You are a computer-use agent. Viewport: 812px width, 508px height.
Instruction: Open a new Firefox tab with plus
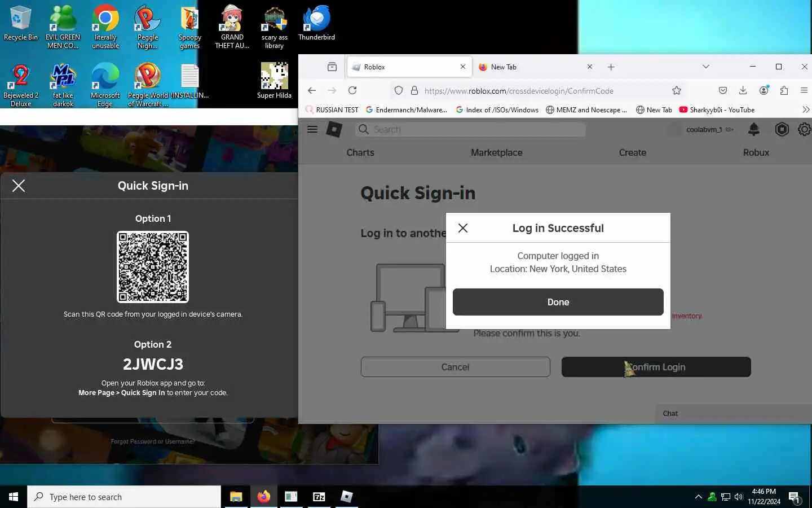coord(611,67)
